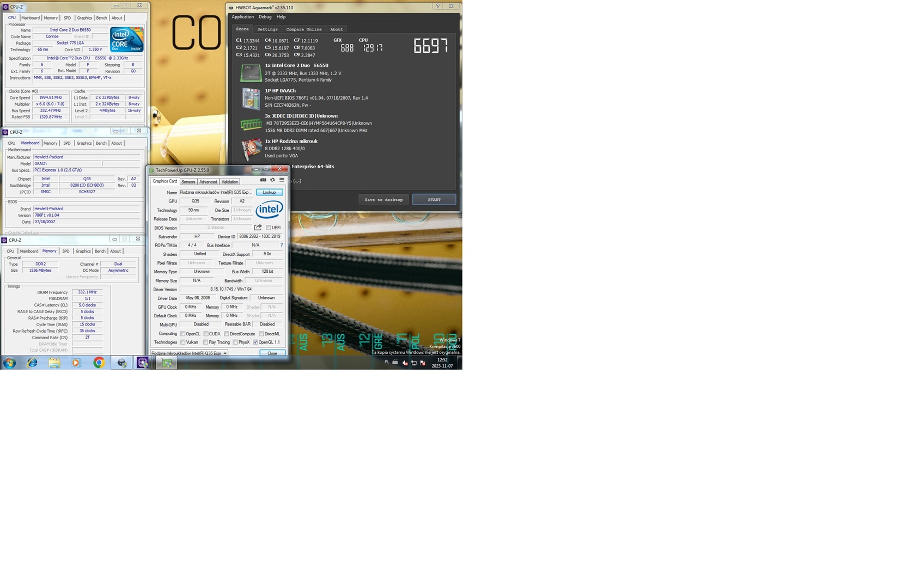Switch to Compare Online tab
The width and height of the screenshot is (920, 588).
(x=304, y=29)
